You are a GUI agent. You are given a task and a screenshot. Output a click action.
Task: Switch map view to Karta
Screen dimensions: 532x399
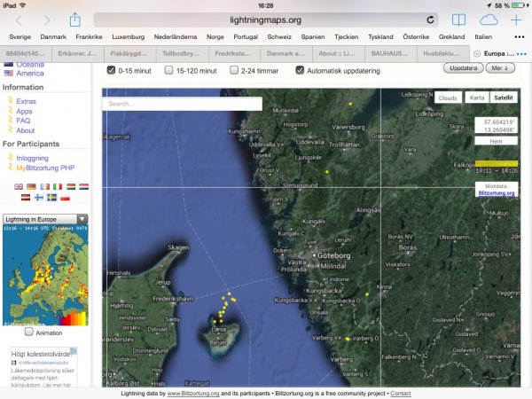(477, 98)
